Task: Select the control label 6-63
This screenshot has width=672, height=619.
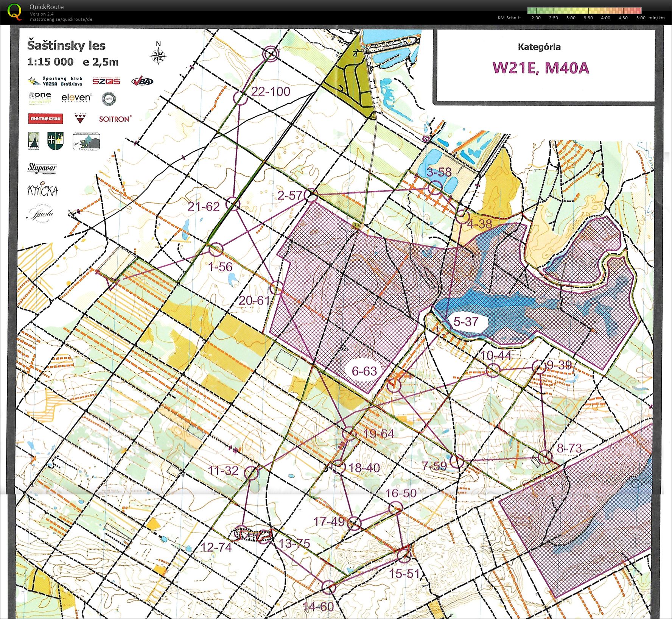Action: pyautogui.click(x=364, y=371)
